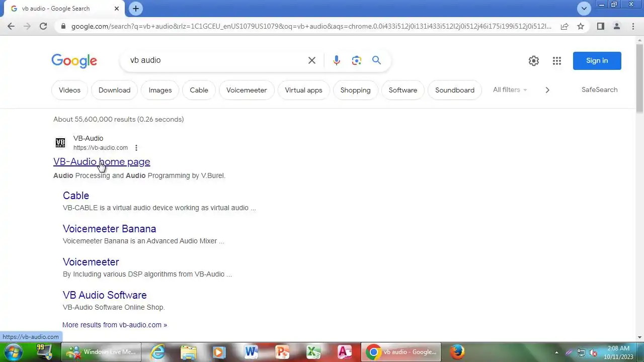Select the Download filter chip

pos(114,90)
